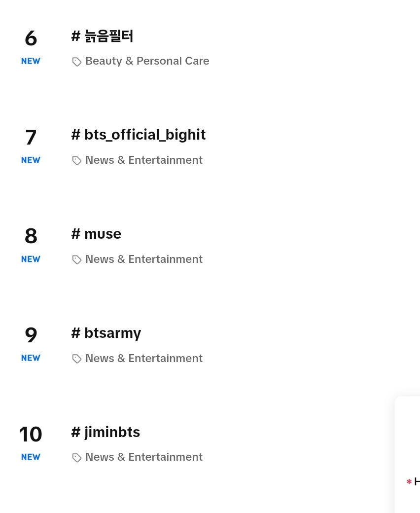The image size is (420, 513).
Task: Select News & Entertainment label under jiminbts
Action: click(144, 457)
